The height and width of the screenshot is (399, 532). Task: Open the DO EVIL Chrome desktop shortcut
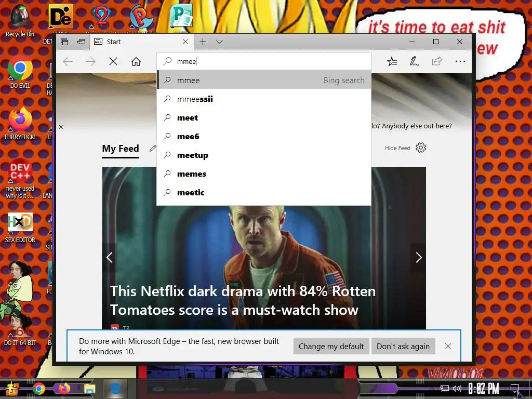point(20,72)
